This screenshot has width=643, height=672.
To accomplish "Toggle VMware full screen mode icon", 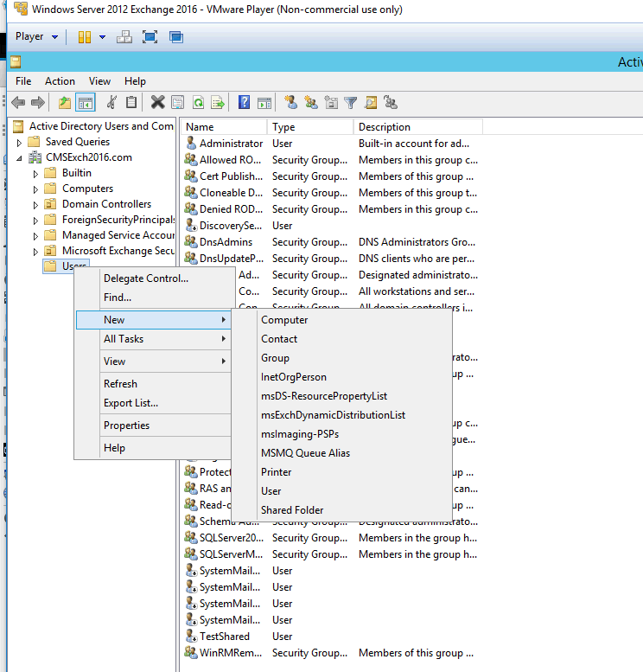I will pyautogui.click(x=150, y=37).
